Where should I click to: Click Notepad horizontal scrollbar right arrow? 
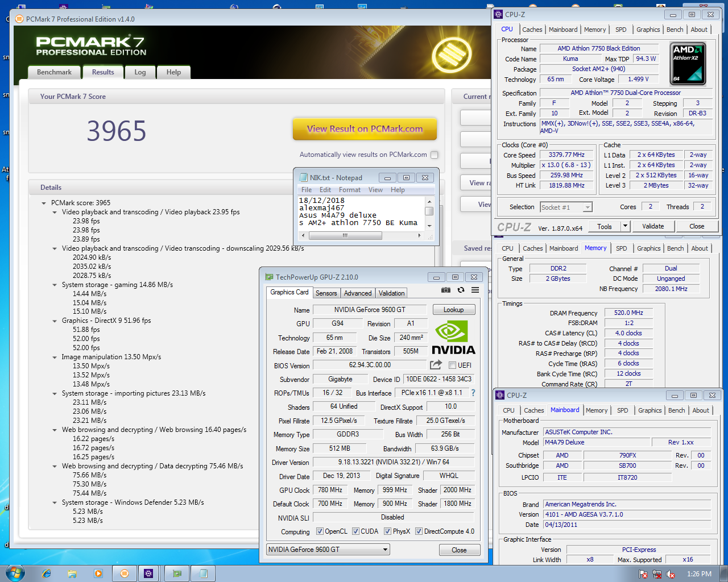420,235
